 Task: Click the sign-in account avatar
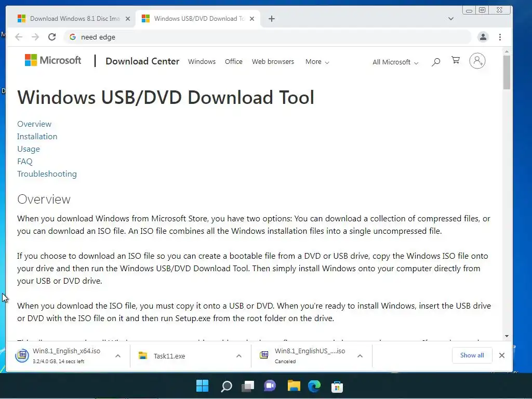point(477,61)
